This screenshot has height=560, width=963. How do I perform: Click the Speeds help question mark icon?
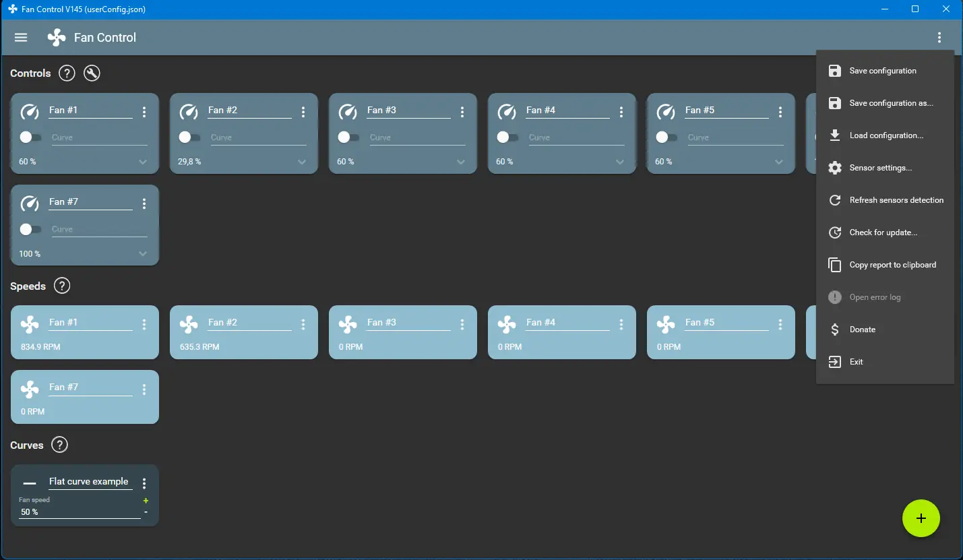pyautogui.click(x=62, y=286)
